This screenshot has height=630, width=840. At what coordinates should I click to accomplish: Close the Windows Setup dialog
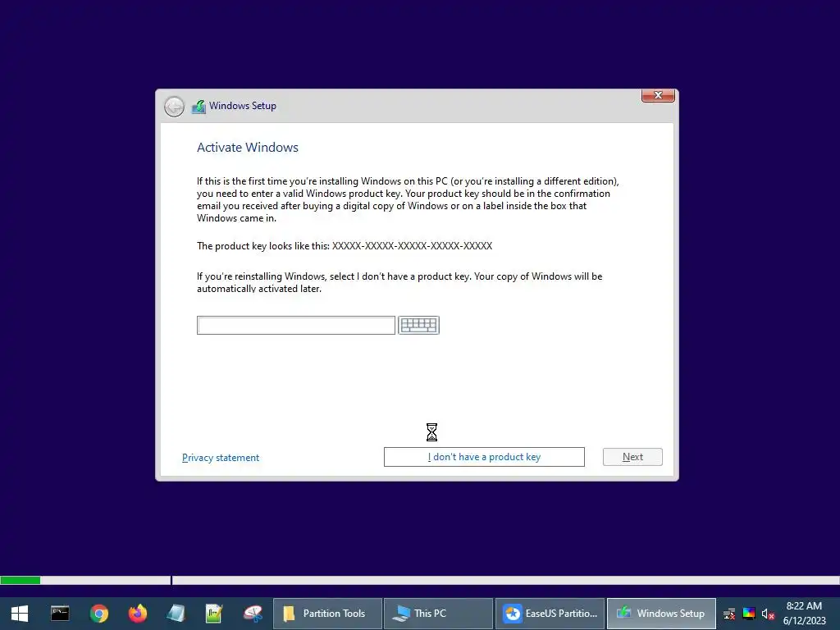pos(658,95)
